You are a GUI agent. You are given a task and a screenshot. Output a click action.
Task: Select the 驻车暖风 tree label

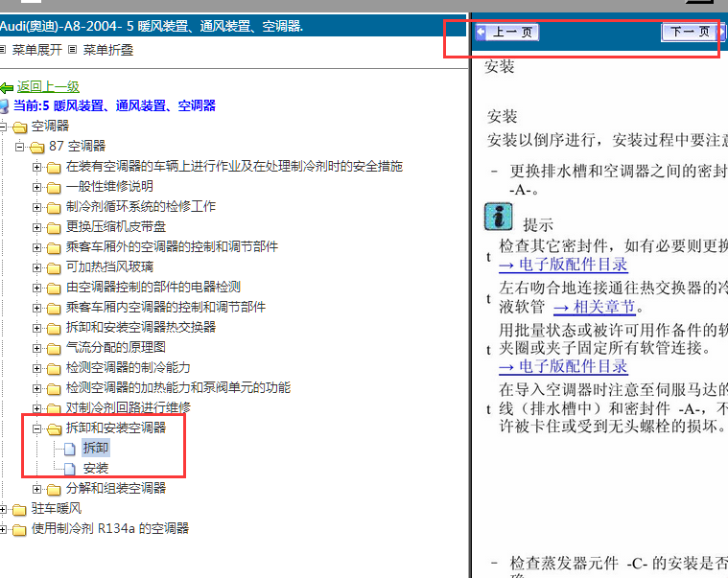(x=57, y=508)
